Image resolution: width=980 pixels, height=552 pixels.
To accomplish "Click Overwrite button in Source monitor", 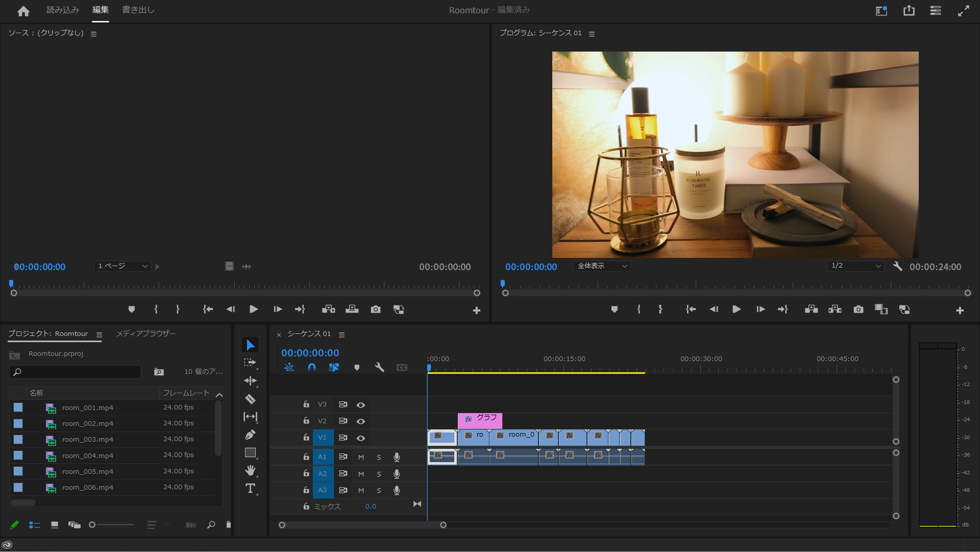I will 352,309.
